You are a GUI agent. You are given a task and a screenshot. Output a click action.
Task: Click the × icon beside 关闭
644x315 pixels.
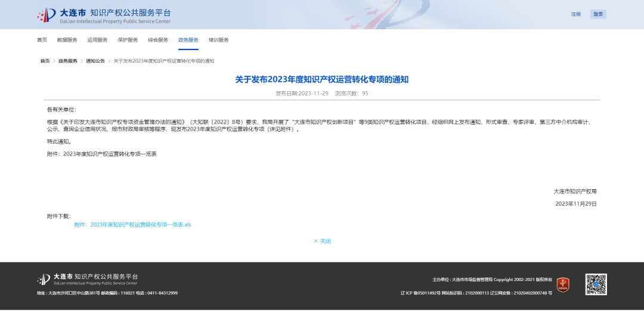(315, 242)
